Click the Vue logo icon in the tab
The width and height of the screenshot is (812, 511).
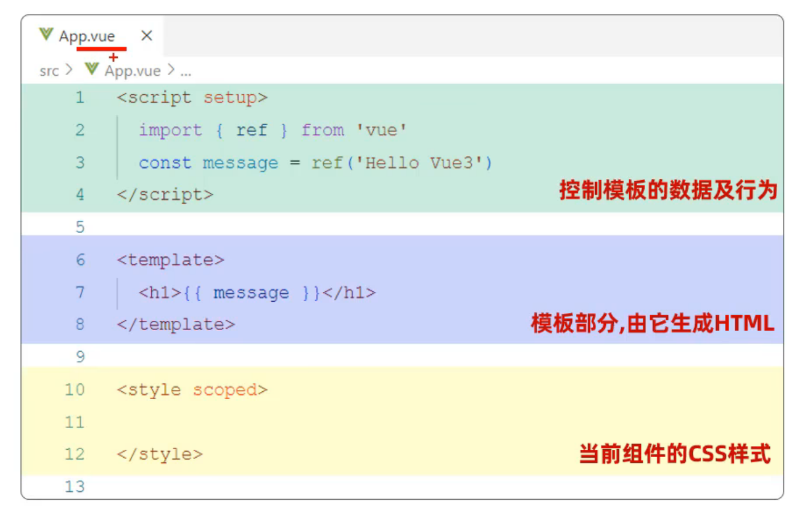coord(45,35)
